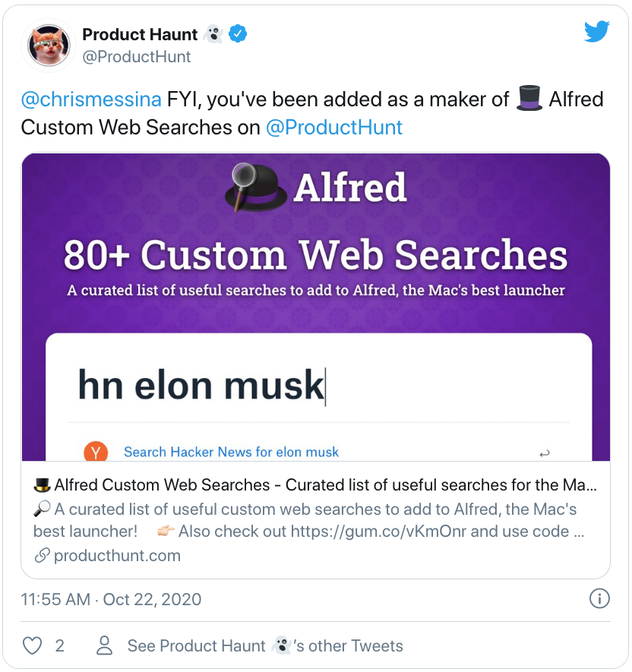
Task: Click the return arrow icon in search result
Action: (544, 453)
